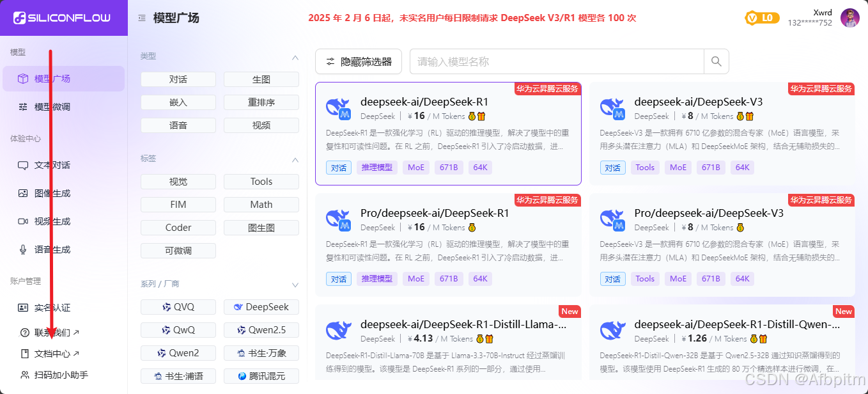Click the 模型微调 sliders icon
This screenshot has height=394, width=868.
[x=23, y=107]
